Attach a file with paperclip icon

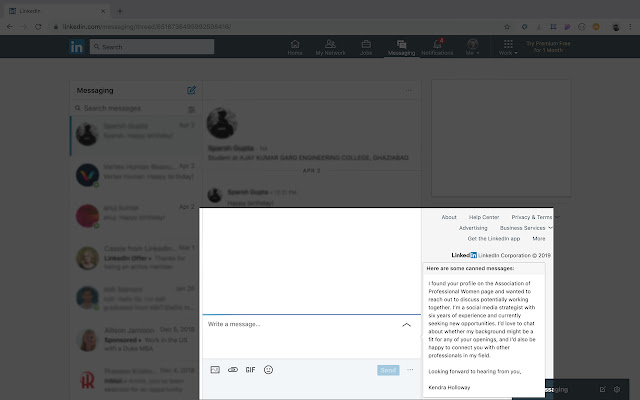click(x=233, y=370)
